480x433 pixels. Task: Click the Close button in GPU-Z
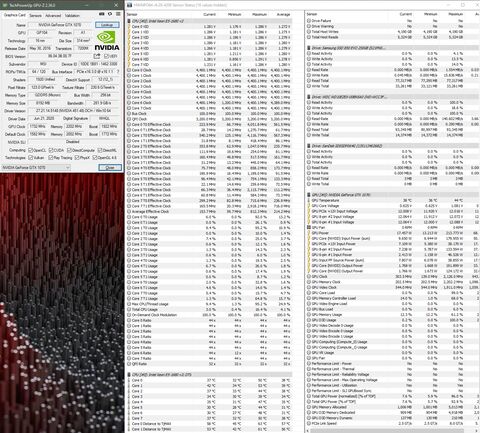click(x=110, y=167)
